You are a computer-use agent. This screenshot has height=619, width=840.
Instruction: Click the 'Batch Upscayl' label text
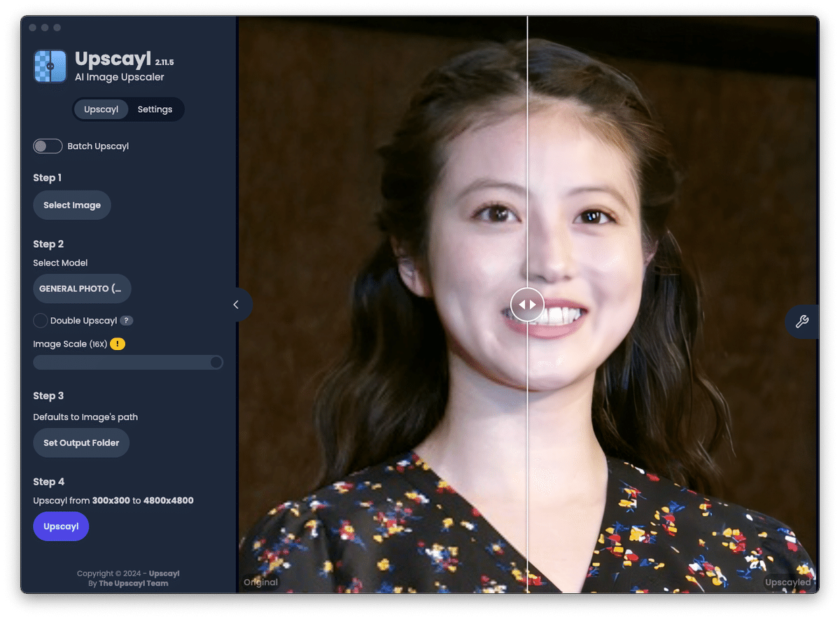pyautogui.click(x=98, y=146)
